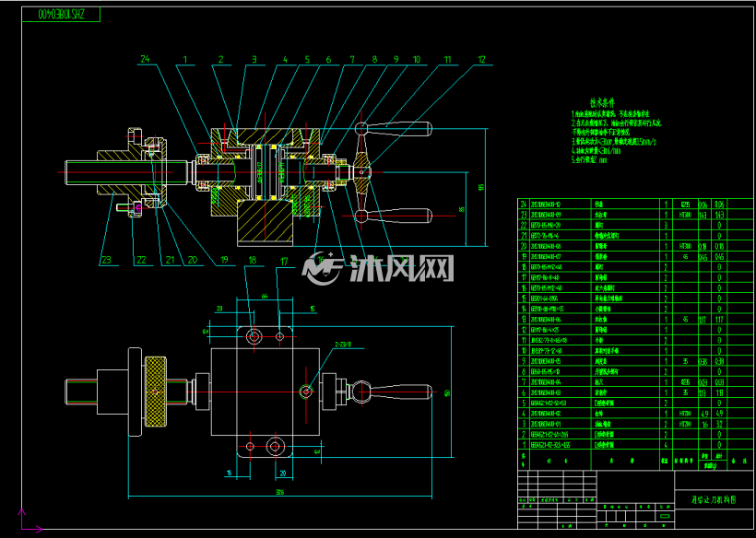Select balloon callout "23" below the section view
The width and height of the screenshot is (756, 538).
[x=106, y=260]
